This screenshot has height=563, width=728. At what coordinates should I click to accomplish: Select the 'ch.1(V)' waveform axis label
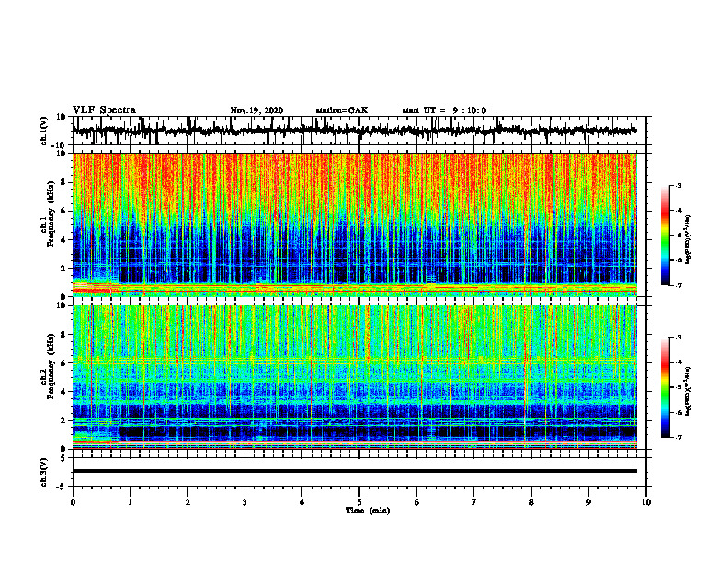pos(44,131)
